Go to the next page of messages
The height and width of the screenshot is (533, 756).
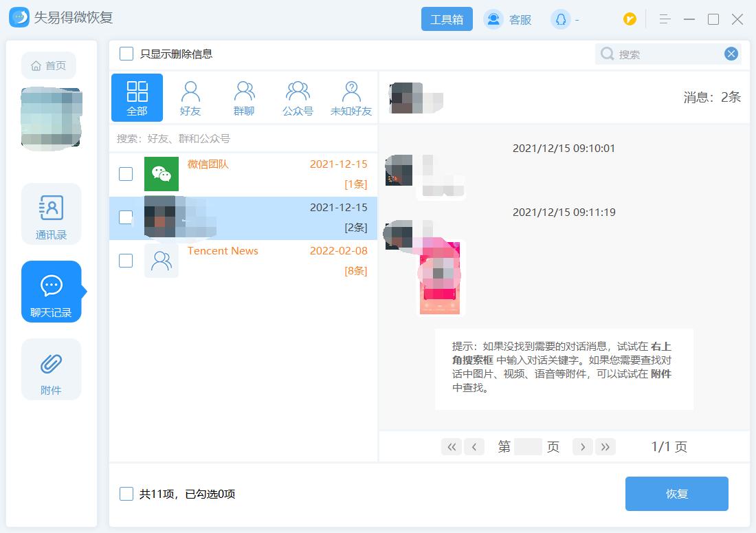click(x=582, y=446)
